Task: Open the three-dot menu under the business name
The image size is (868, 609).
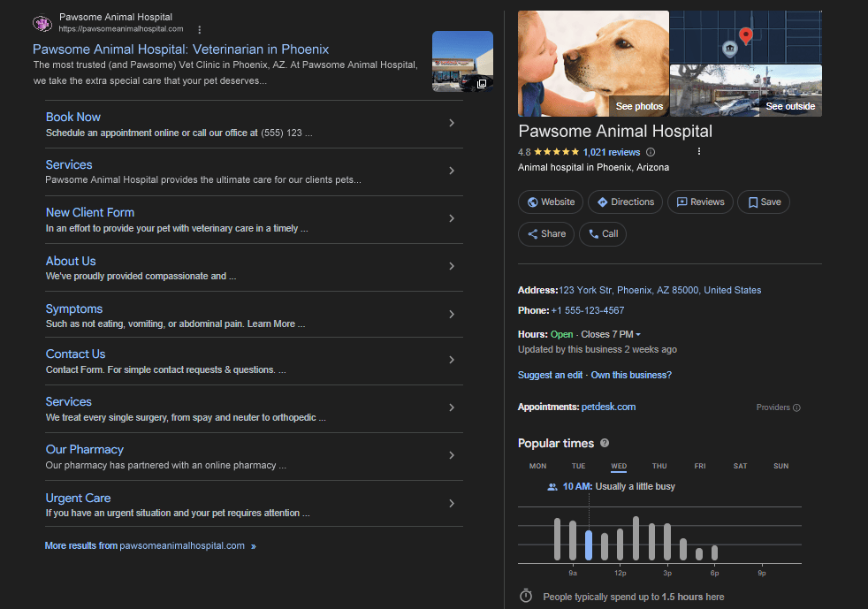Action: (698, 152)
